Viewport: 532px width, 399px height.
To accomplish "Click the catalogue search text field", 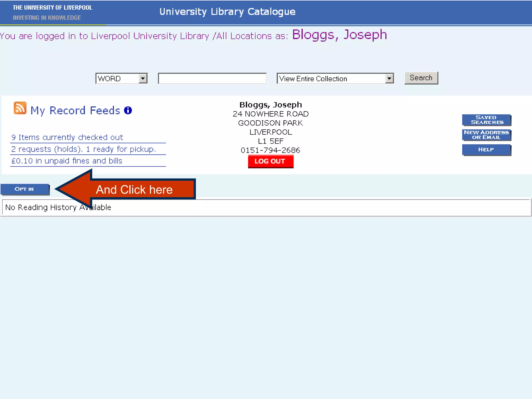I will pyautogui.click(x=212, y=78).
